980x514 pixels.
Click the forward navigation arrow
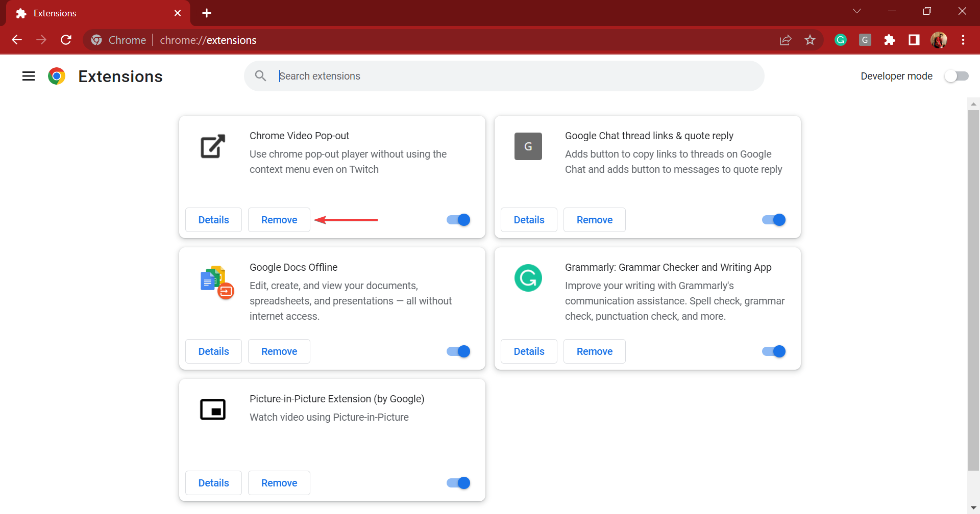tap(41, 40)
